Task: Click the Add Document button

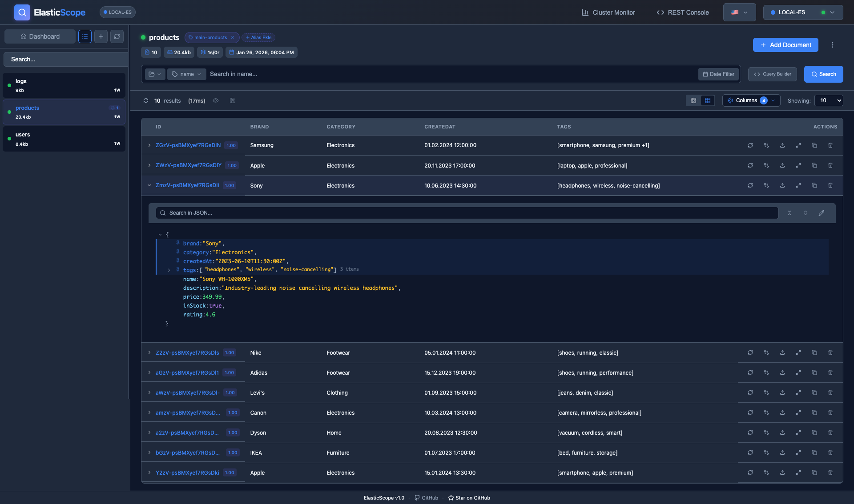Action: [785, 45]
